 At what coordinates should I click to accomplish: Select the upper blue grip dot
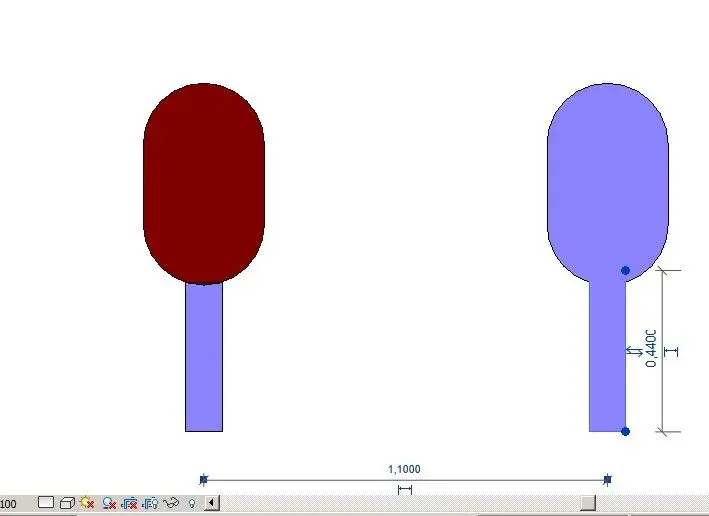click(x=625, y=270)
